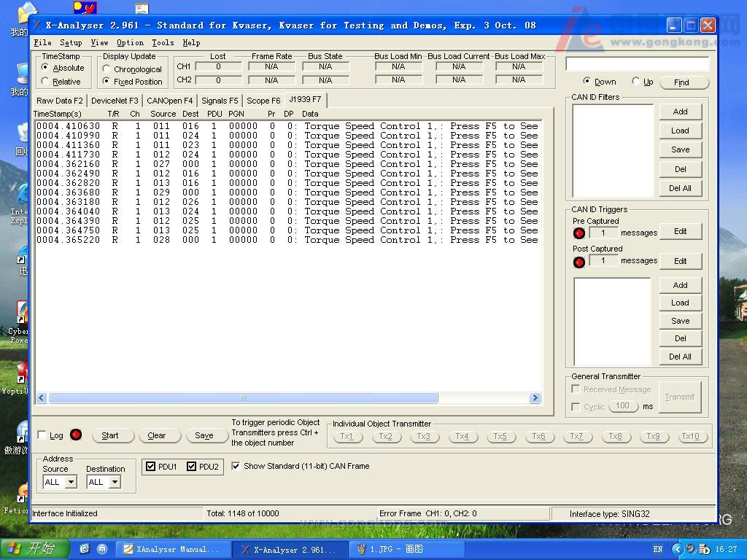Expand the Source address dropdown
The width and height of the screenshot is (747, 560).
71,482
